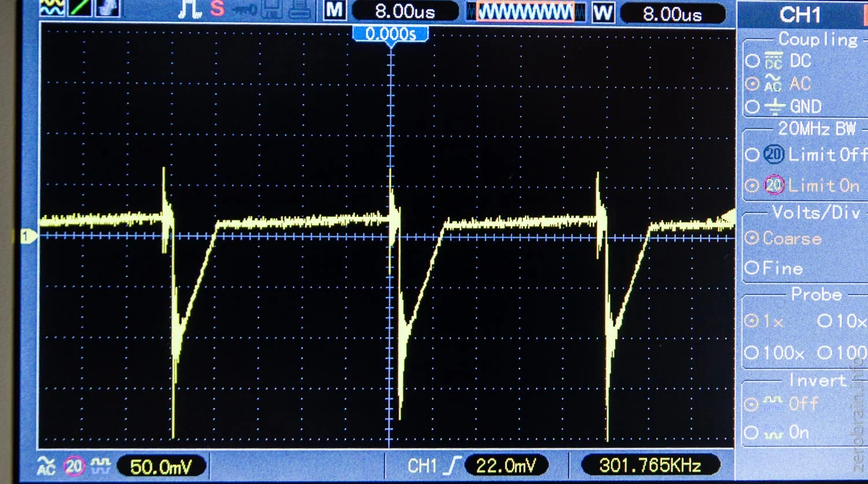Click the Invert section label
This screenshot has width=868, height=484.
(818, 380)
